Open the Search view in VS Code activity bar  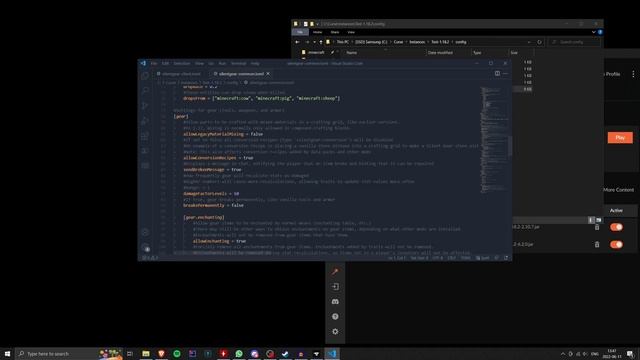click(x=145, y=91)
